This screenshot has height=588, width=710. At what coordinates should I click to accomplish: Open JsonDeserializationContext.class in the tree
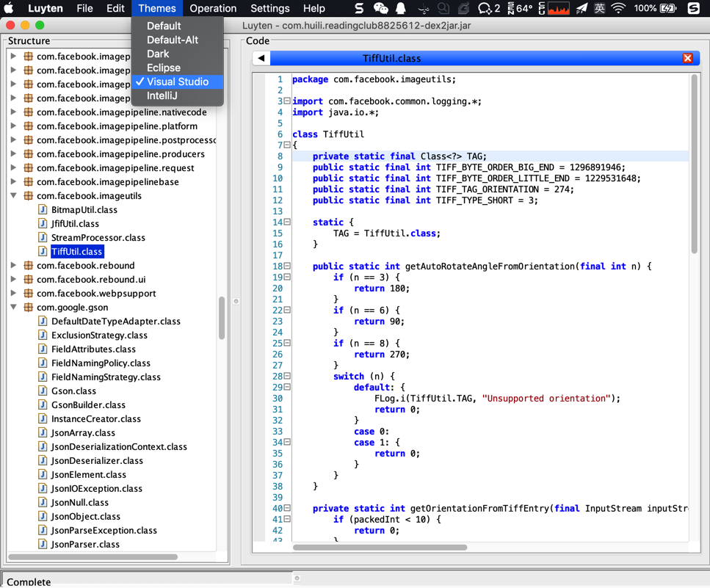click(x=119, y=447)
